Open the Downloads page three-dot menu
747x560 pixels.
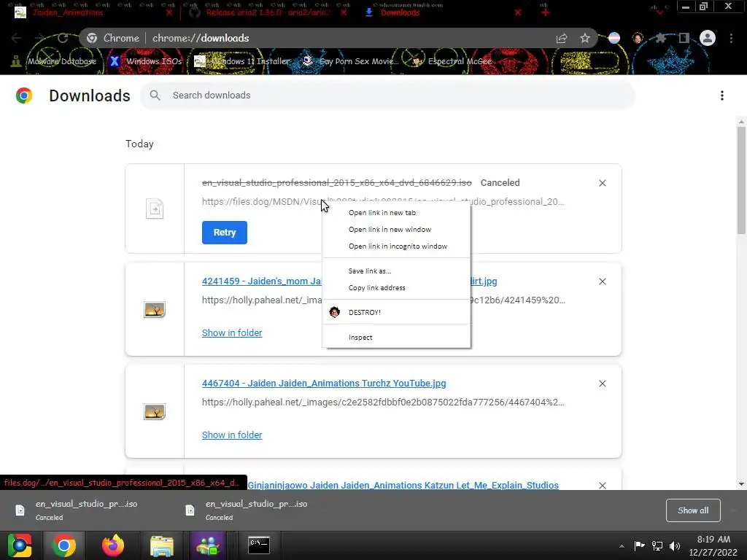[721, 96]
